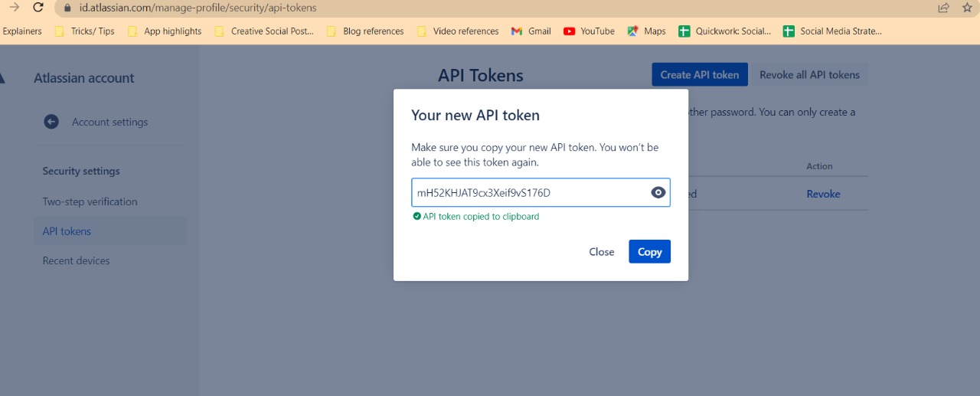Open the App highlights bookmark folder
The image size is (980, 396).
164,31
